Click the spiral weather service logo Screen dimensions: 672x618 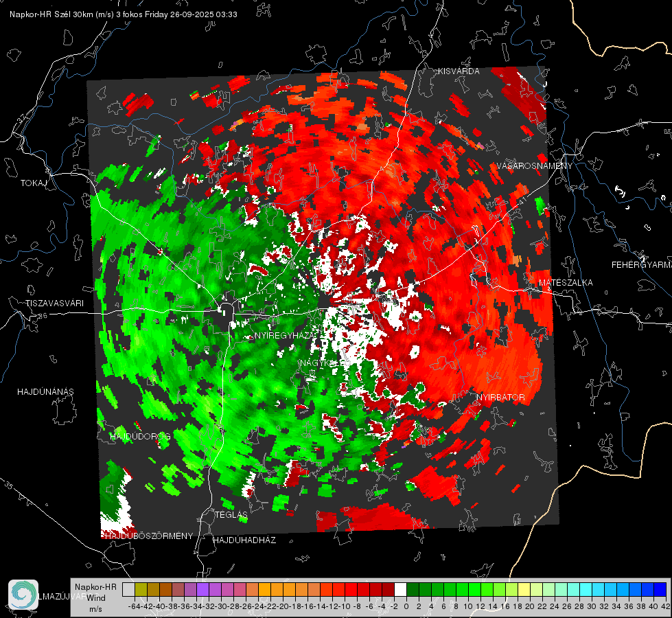click(x=23, y=595)
